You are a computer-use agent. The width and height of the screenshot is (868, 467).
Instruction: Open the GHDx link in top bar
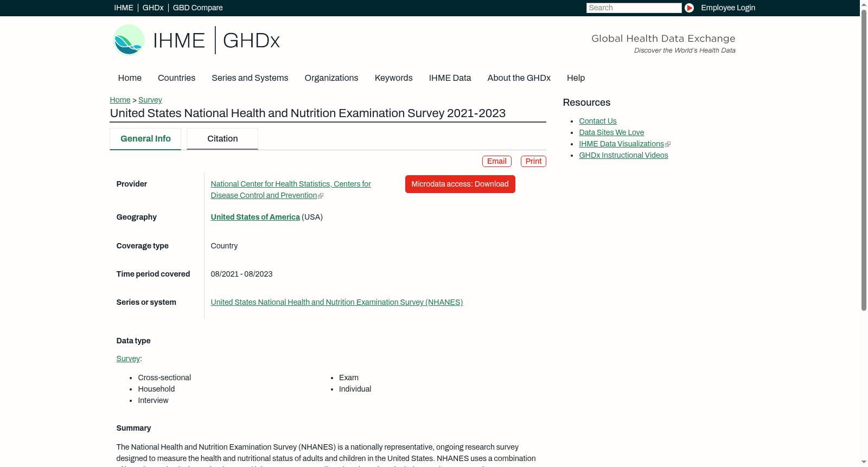coord(153,8)
